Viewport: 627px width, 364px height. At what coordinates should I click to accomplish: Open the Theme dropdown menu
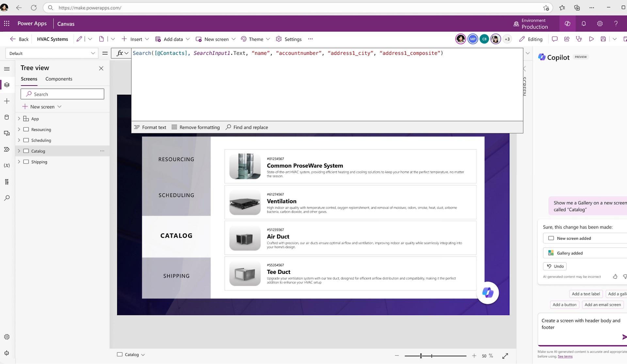[x=256, y=39]
